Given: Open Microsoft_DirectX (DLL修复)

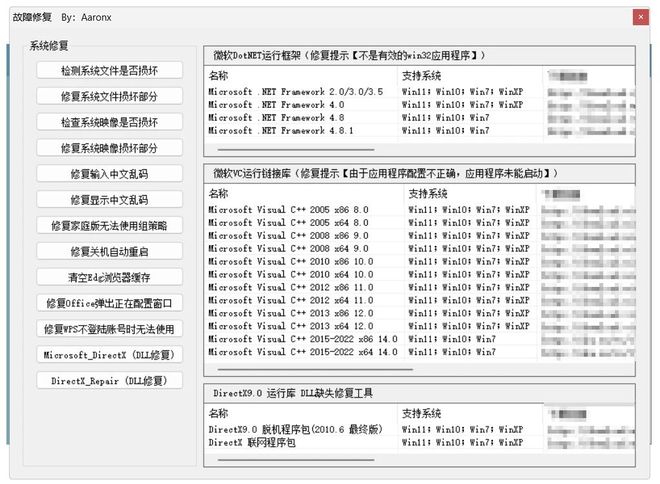Looking at the screenshot, I should pos(109,355).
